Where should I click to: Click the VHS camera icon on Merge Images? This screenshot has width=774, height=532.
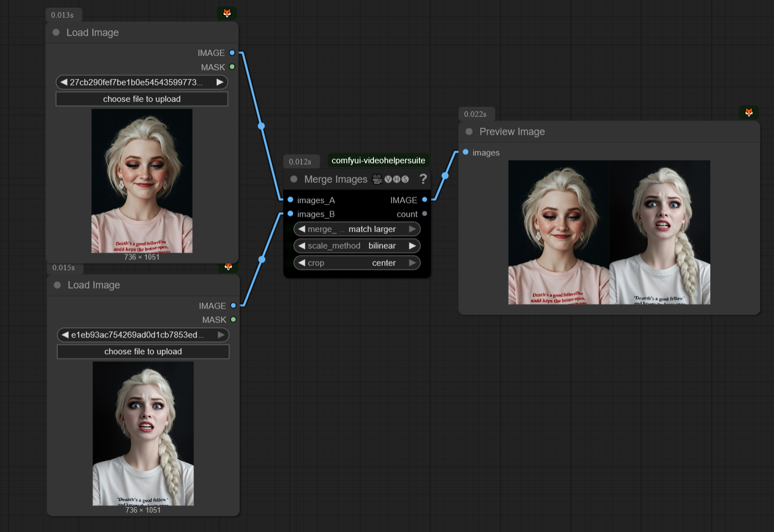pyautogui.click(x=377, y=179)
